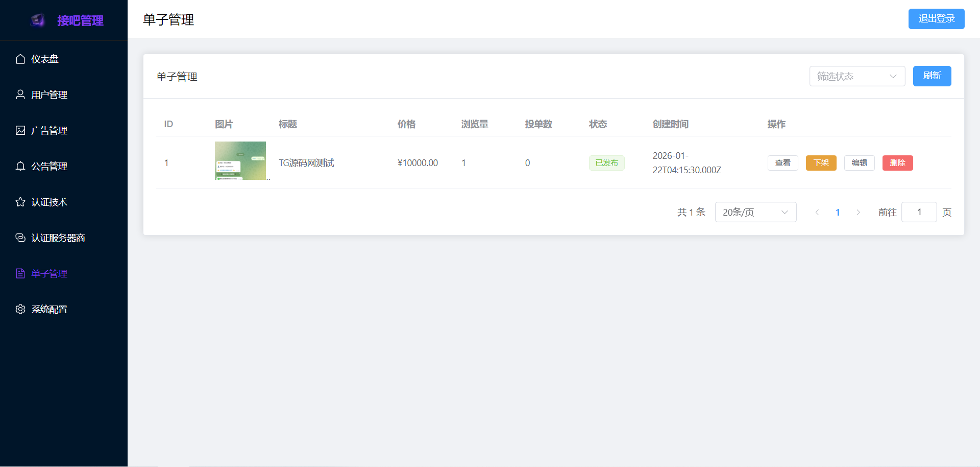Open the bell icon for 公告管理
Screen dimensions: 980x467
[20, 166]
